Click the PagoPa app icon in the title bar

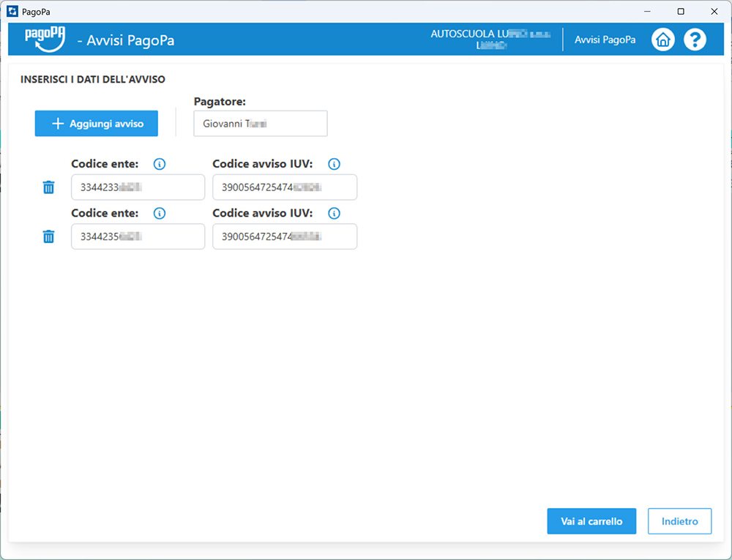pyautogui.click(x=12, y=11)
